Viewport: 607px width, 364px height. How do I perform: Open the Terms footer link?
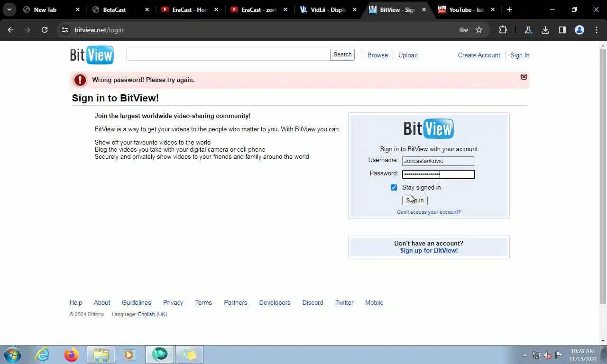[203, 302]
